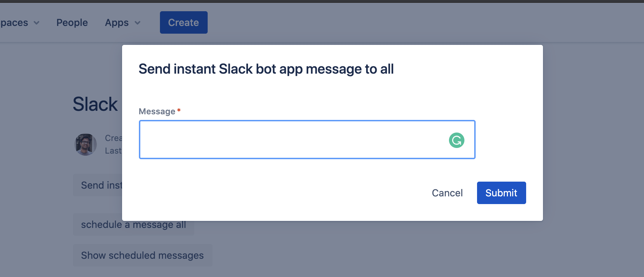Click the Created by text beside avatar
644x277 pixels.
tap(113, 138)
